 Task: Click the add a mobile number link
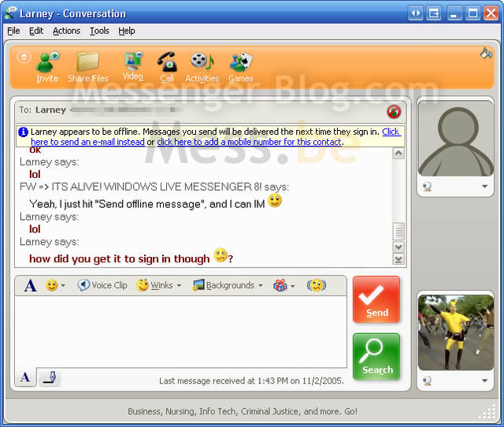tap(249, 142)
